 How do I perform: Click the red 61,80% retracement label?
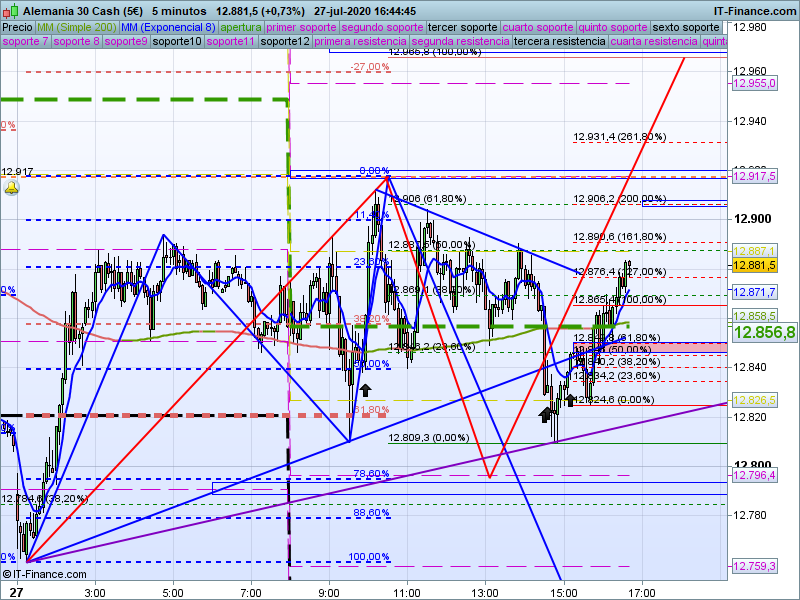[x=371, y=410]
